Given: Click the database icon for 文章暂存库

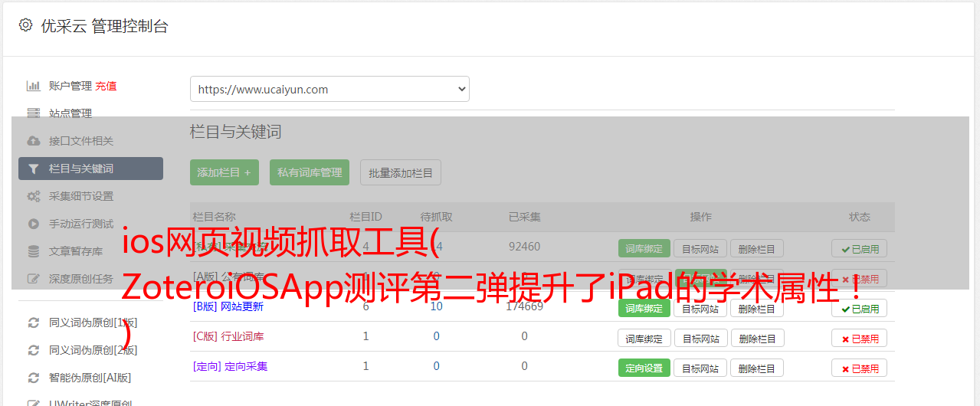Looking at the screenshot, I should coord(33,251).
